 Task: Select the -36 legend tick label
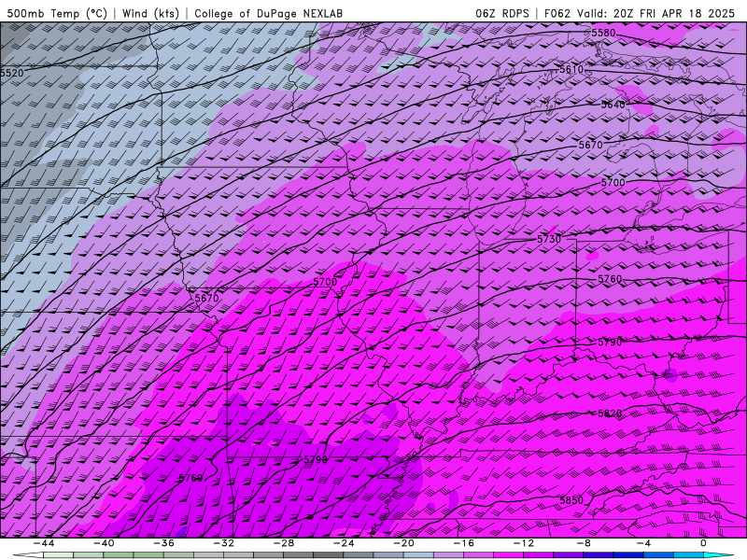[164, 543]
